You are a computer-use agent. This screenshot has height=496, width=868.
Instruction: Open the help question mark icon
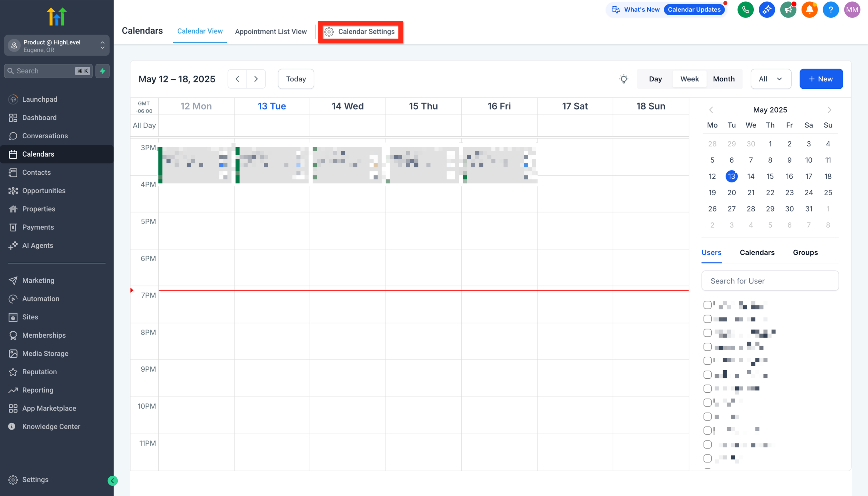(x=830, y=9)
